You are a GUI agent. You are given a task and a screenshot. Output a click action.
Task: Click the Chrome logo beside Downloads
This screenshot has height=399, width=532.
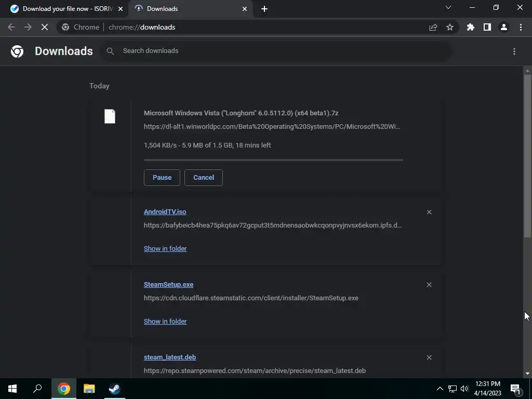coord(17,51)
